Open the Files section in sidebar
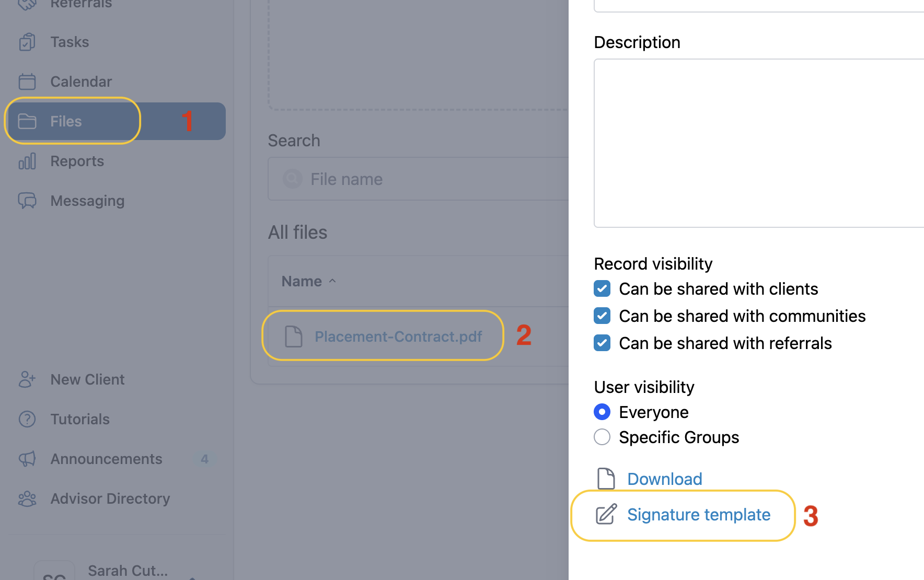The image size is (924, 580). (x=66, y=121)
